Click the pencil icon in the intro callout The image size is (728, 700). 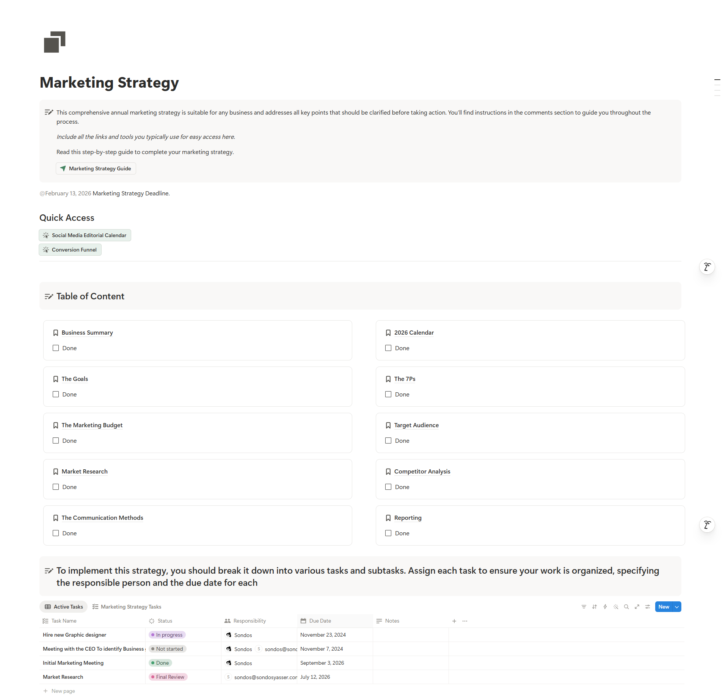[49, 112]
